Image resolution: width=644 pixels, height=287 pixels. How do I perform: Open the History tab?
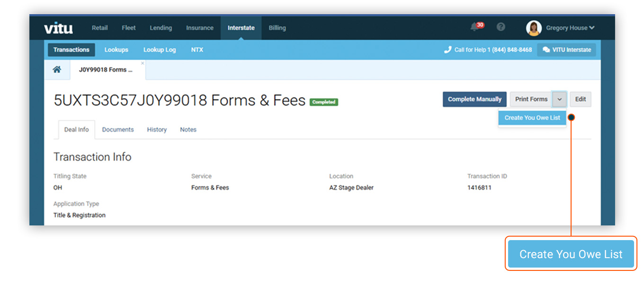157,129
